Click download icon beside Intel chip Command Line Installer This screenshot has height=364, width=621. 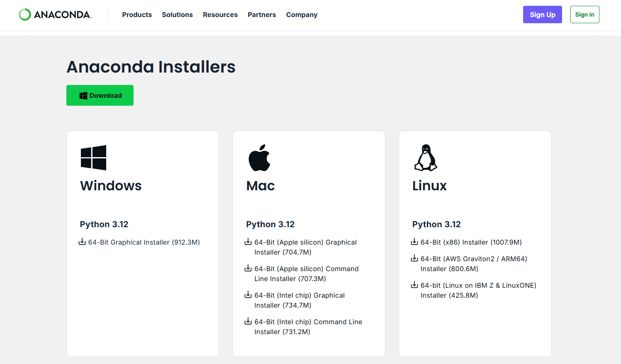pos(248,321)
